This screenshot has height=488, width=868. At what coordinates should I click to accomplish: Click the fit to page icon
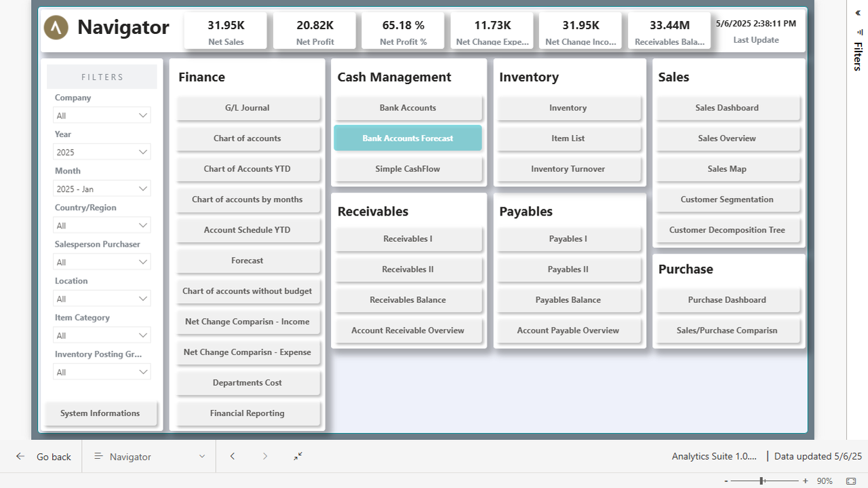point(851,481)
